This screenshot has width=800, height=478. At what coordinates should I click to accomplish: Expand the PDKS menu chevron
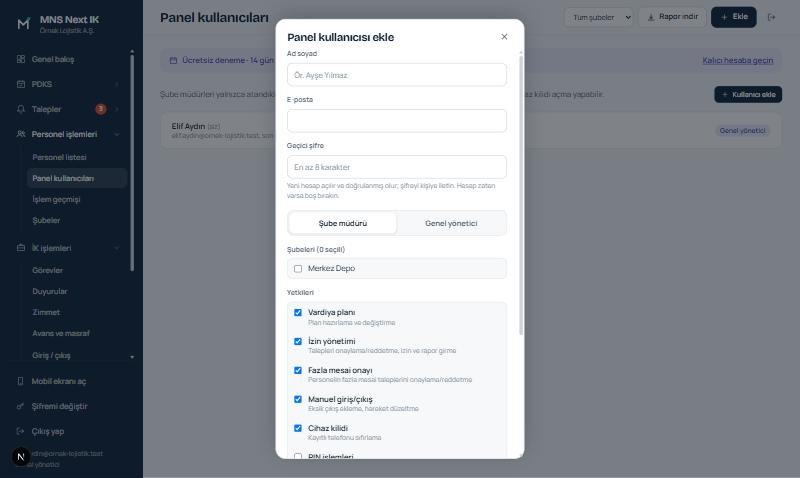point(117,84)
